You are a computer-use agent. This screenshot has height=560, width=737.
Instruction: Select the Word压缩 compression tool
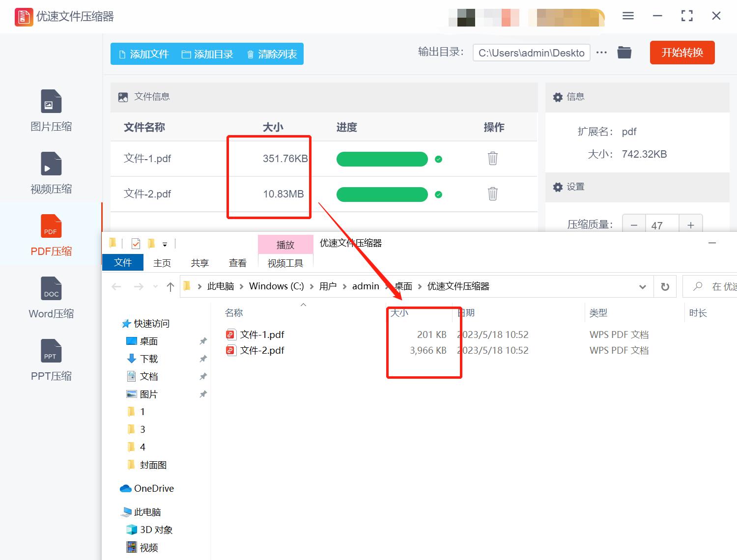pos(51,298)
